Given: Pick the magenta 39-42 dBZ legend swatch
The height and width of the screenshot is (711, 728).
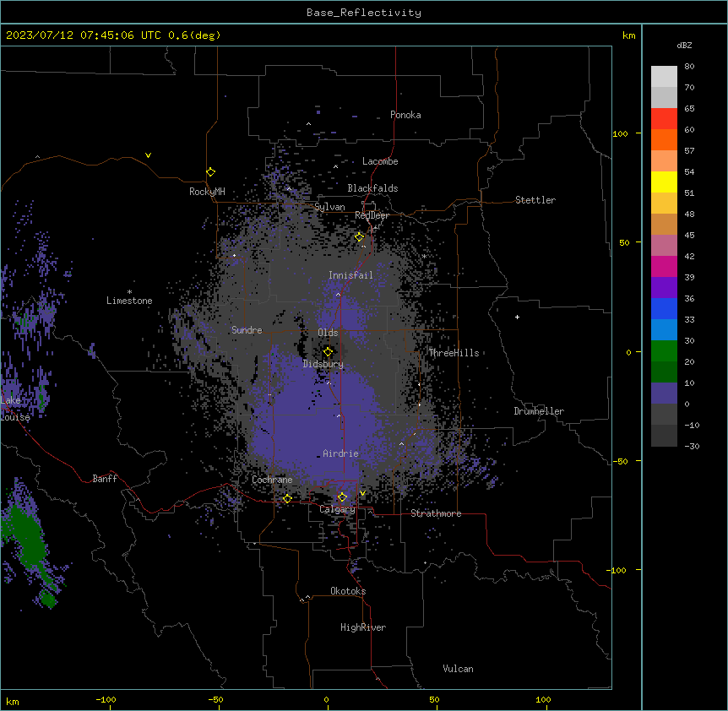Looking at the screenshot, I should [x=664, y=266].
